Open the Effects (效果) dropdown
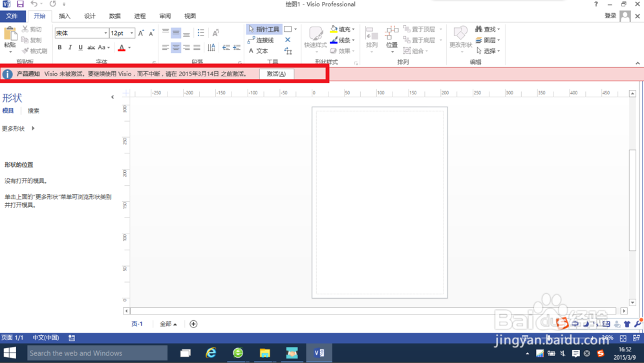 point(342,51)
